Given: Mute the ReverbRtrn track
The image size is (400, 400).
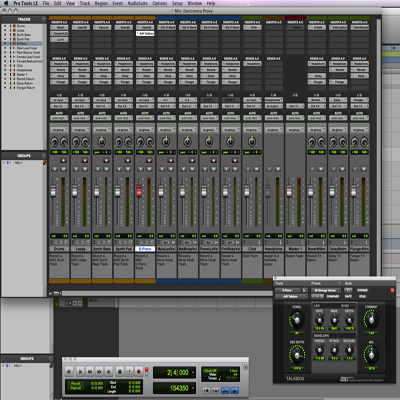Looking at the screenshot, I should (321, 169).
